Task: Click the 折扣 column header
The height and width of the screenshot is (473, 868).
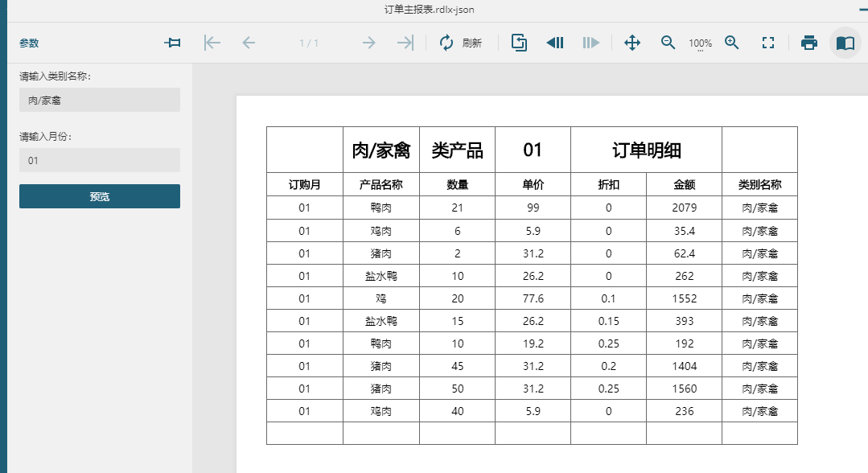Action: click(x=608, y=184)
